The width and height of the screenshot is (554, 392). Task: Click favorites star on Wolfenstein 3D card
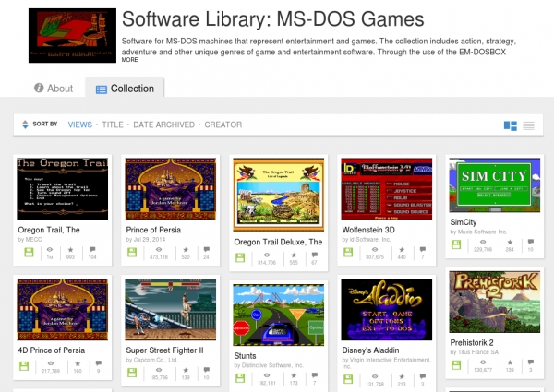pos(402,249)
